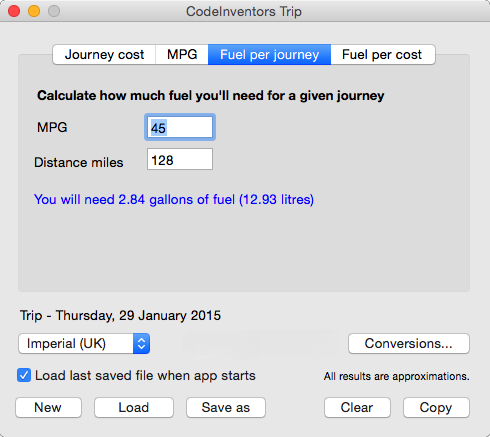This screenshot has height=437, width=490.
Task: Click the CodeInventors Trip title bar
Action: 244,12
